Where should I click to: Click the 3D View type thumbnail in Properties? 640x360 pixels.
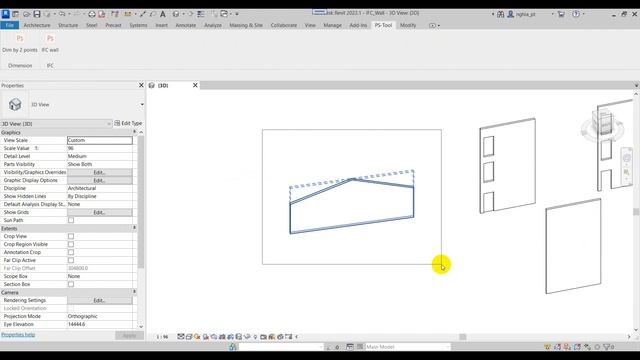tap(15, 104)
